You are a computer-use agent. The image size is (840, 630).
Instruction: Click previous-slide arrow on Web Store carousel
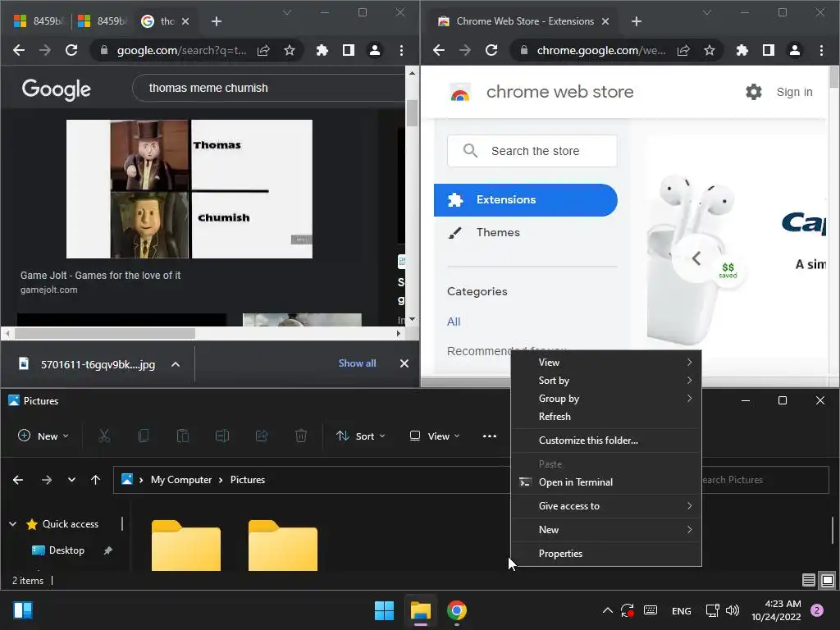click(x=696, y=258)
